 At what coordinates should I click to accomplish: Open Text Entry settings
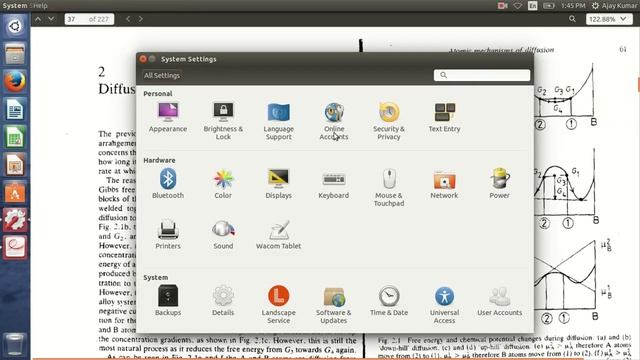444,117
